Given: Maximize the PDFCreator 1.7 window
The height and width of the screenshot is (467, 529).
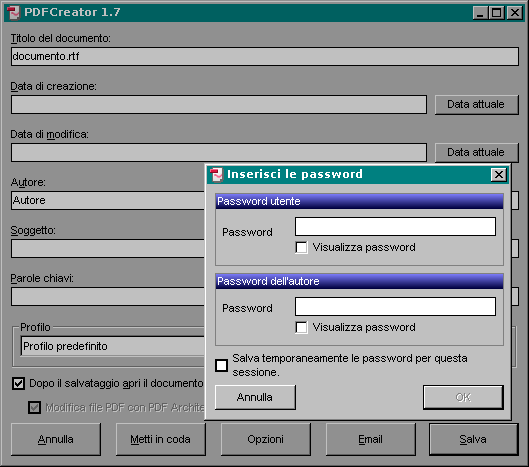Looking at the screenshot, I should pyautogui.click(x=497, y=13).
